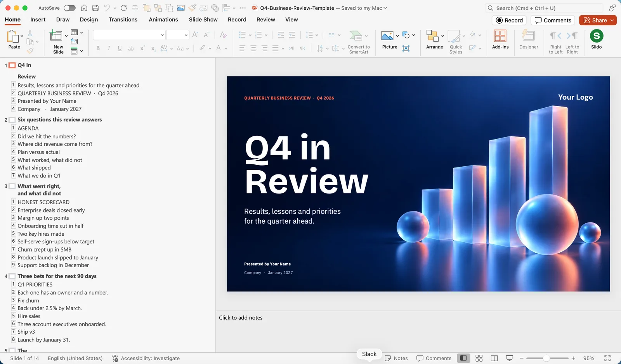Viewport: 621px width, 364px height.
Task: Click the Record button at top right
Action: point(510,20)
